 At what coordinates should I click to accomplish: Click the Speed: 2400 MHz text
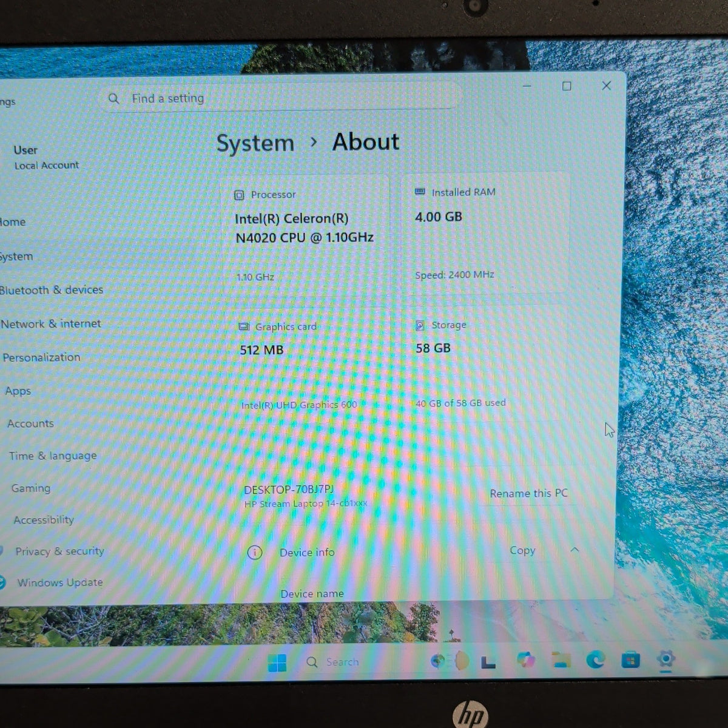point(454,275)
